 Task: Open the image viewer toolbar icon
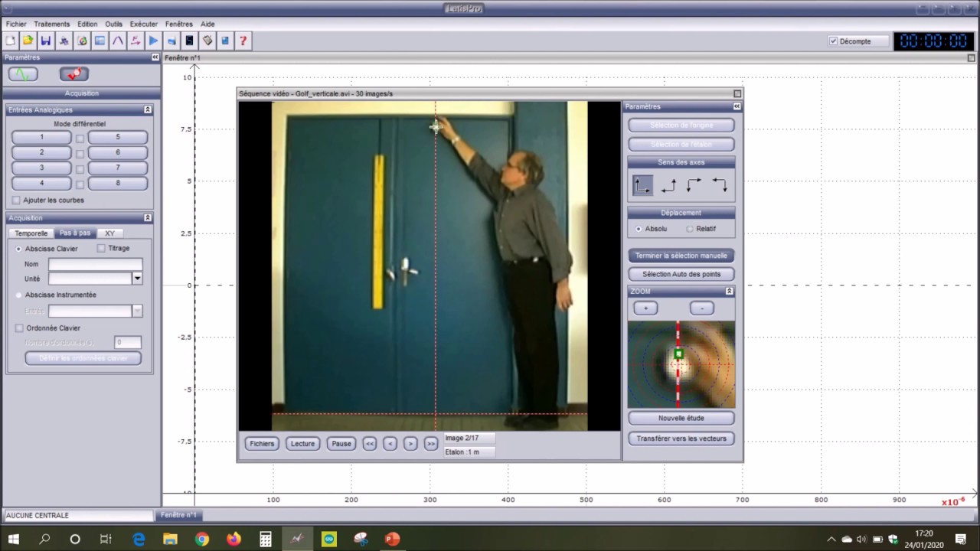[100, 41]
